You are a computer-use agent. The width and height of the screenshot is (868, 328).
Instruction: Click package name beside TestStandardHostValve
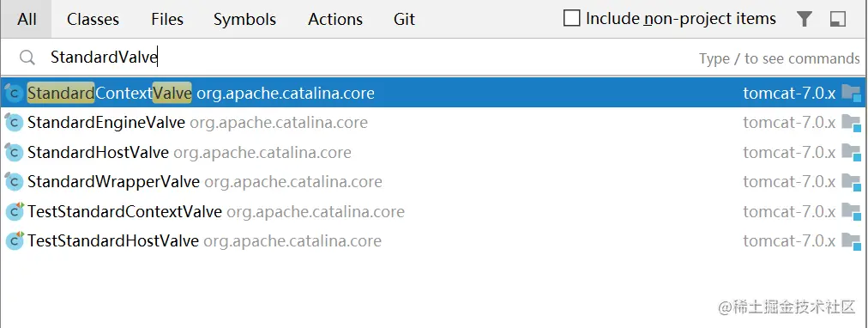[x=292, y=240]
